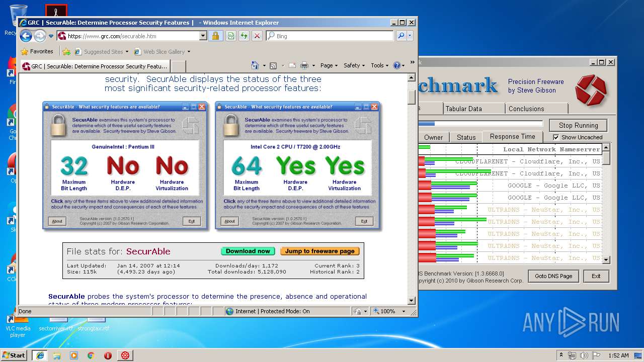Viewport: 644px width, 362px height.
Task: Click the bold SecurAble text in paragraph
Action: (x=66, y=296)
